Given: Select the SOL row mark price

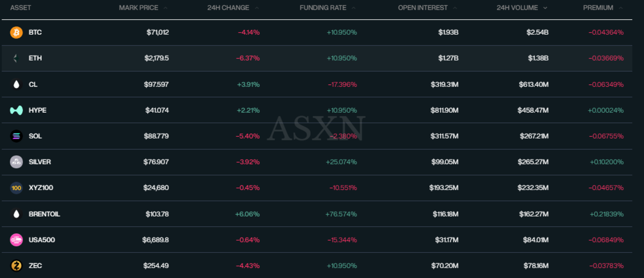Looking at the screenshot, I should [156, 136].
